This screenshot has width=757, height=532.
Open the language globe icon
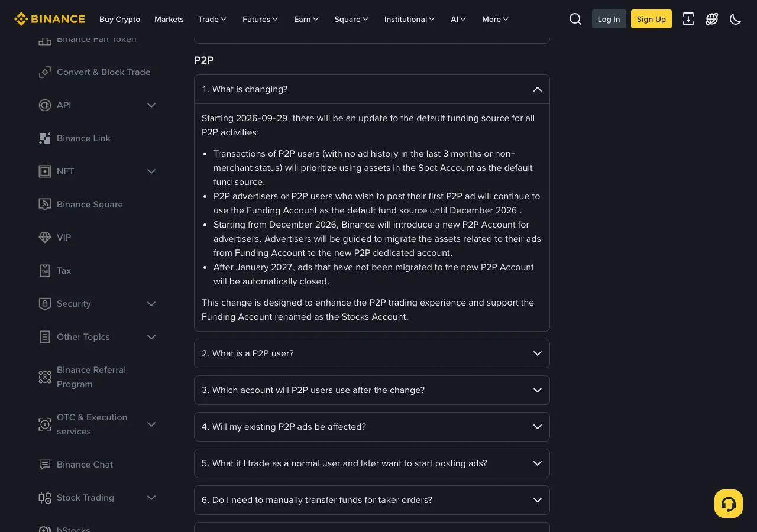click(712, 19)
